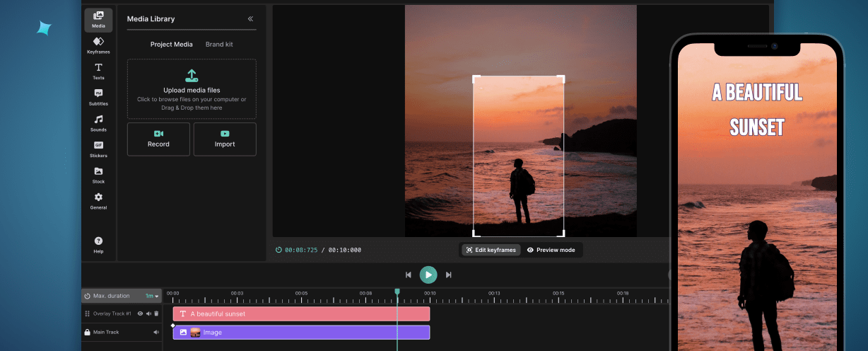Click the bottom-left keyframe crop handle
Image resolution: width=868 pixels, height=351 pixels.
(476, 233)
